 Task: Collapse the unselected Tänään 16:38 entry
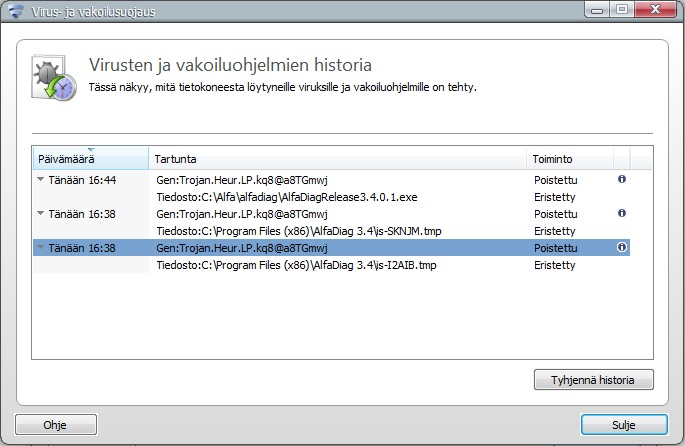pos(41,213)
